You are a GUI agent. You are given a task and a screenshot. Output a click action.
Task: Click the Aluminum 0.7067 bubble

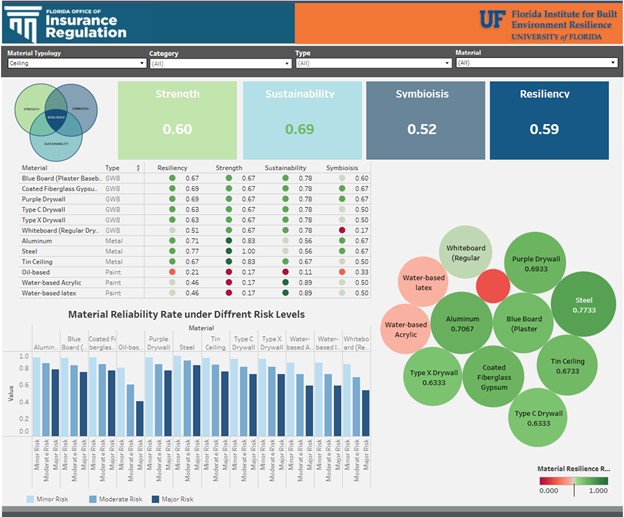(x=462, y=320)
